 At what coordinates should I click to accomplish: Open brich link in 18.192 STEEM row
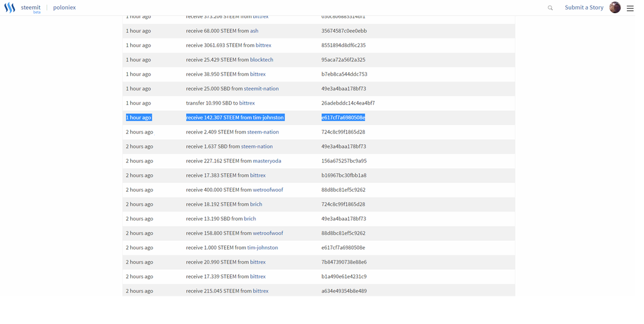(x=256, y=204)
